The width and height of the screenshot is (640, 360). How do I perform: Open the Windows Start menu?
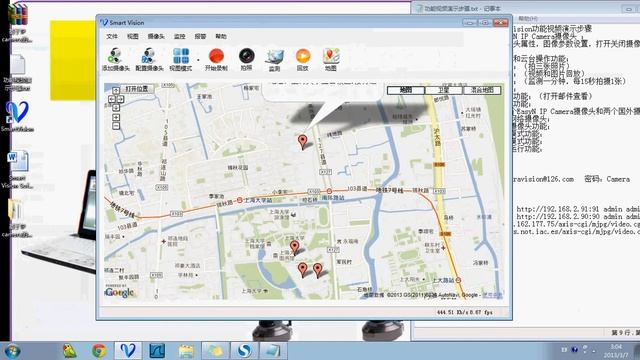12,351
